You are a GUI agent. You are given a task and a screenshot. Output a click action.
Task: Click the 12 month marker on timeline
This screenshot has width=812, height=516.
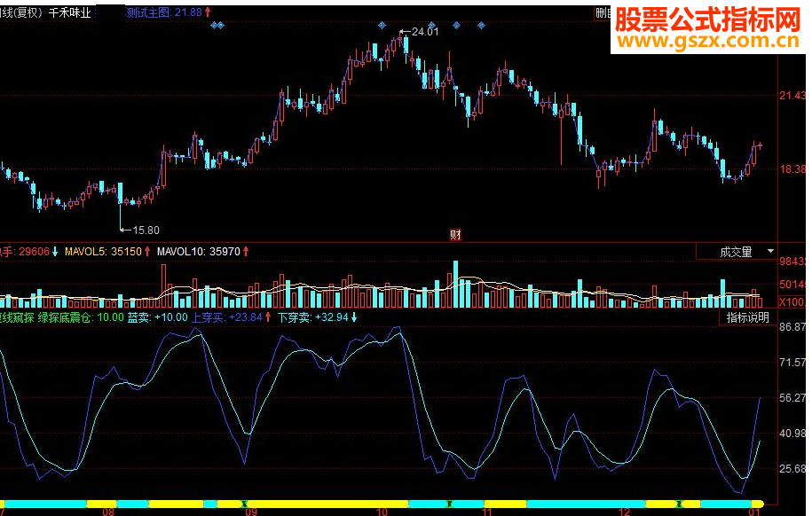[x=625, y=512]
